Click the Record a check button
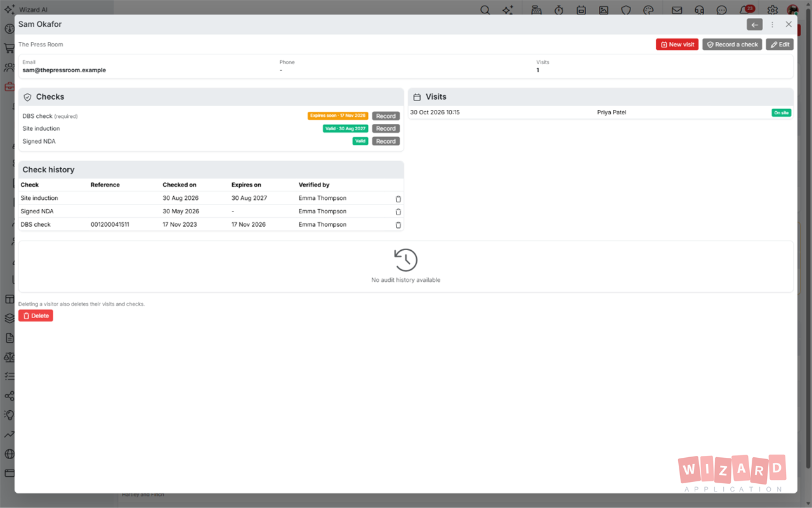The height and width of the screenshot is (508, 812). [732, 44]
